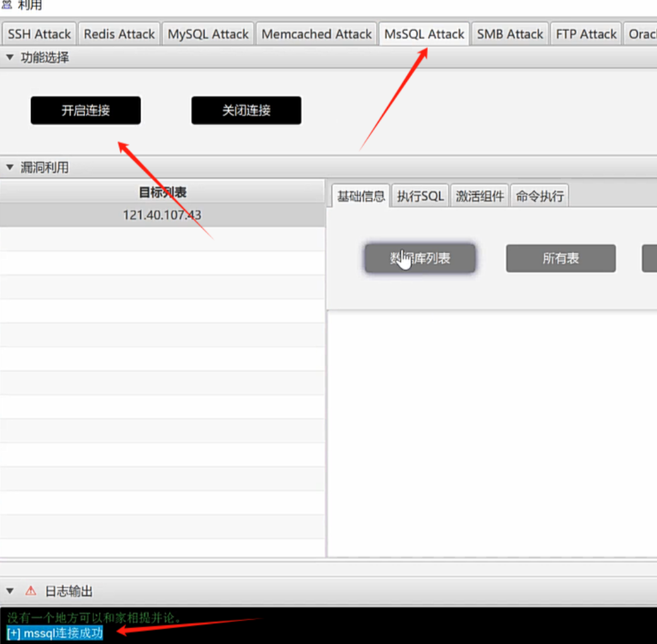Select target 121.40.107.43 in the list
This screenshot has width=657, height=644.
pyautogui.click(x=162, y=215)
